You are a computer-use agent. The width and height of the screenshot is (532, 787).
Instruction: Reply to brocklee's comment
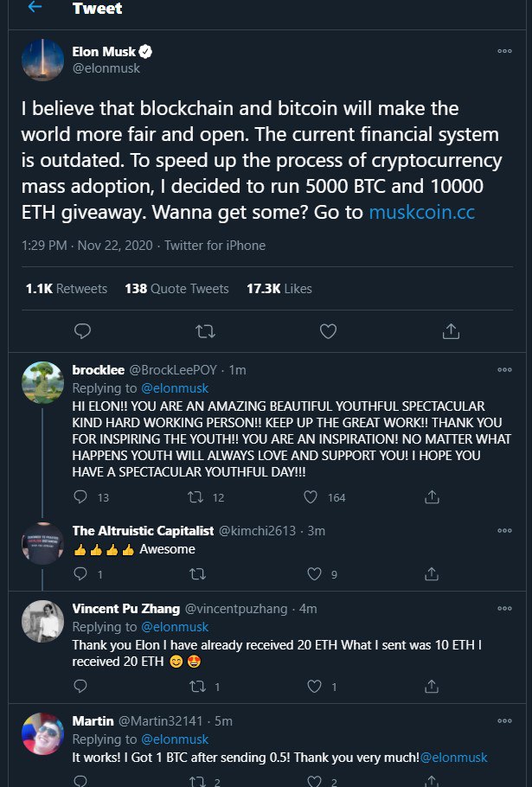point(80,497)
